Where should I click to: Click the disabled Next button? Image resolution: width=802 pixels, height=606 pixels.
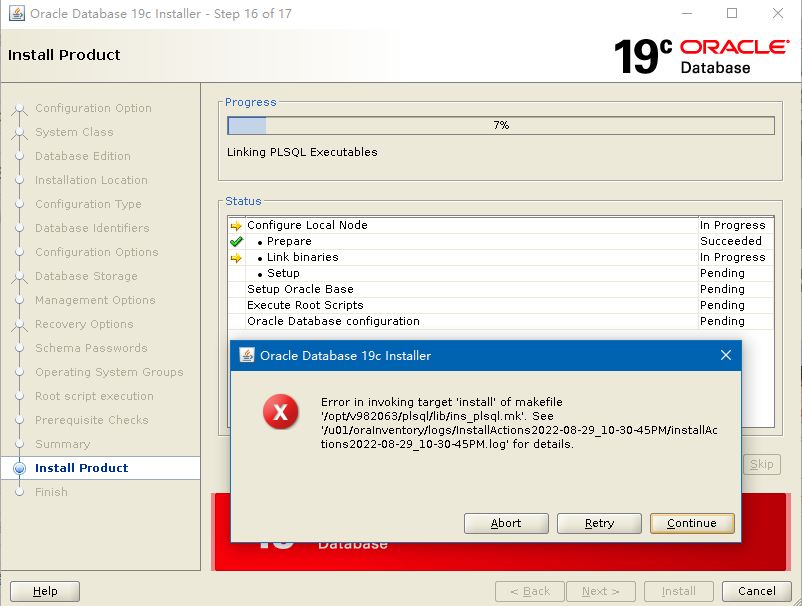click(x=600, y=591)
